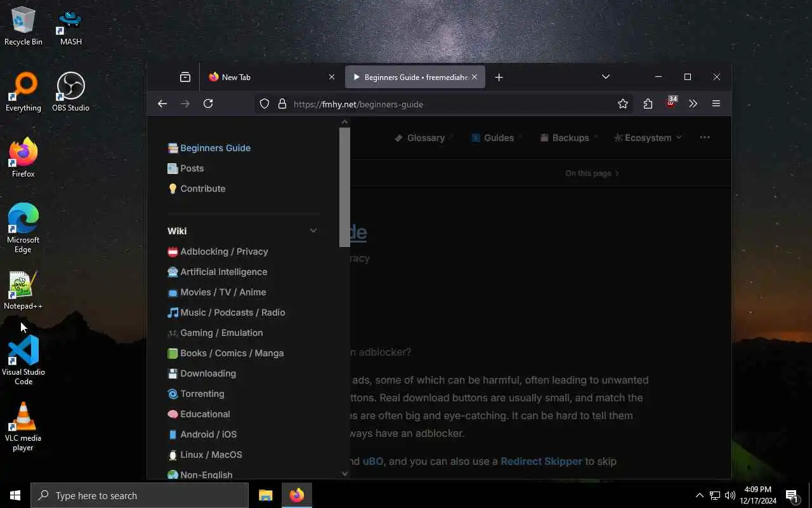Open Android / iOS wiki page
812x508 pixels.
point(202,434)
